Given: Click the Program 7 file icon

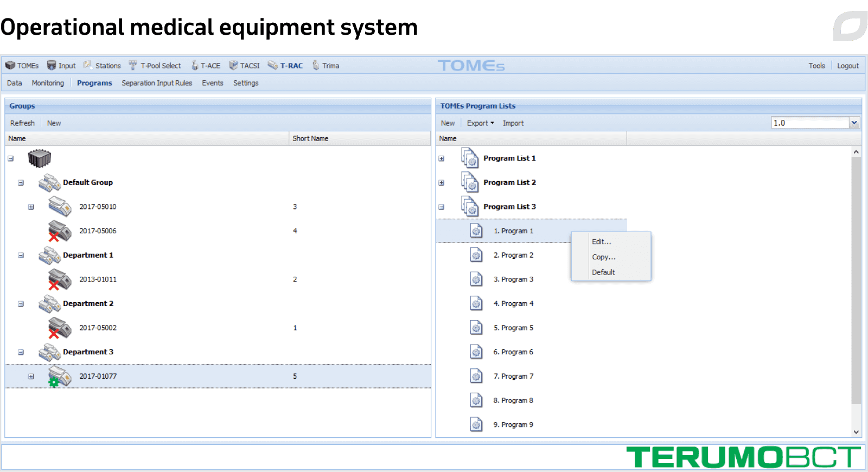Looking at the screenshot, I should click(x=476, y=376).
